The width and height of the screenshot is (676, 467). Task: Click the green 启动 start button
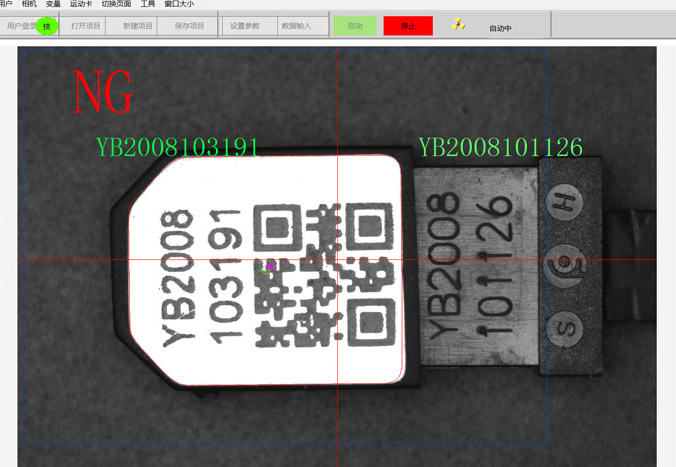(355, 26)
